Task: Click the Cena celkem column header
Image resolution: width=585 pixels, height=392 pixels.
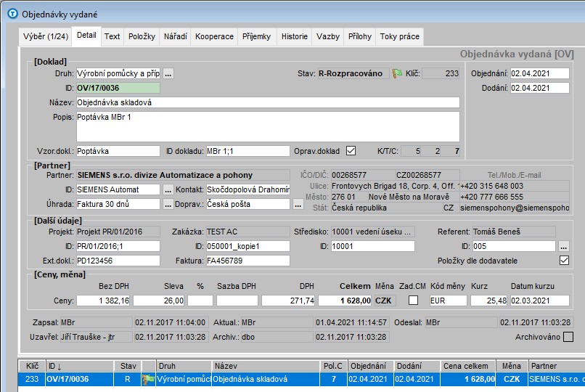Action: 468,366
